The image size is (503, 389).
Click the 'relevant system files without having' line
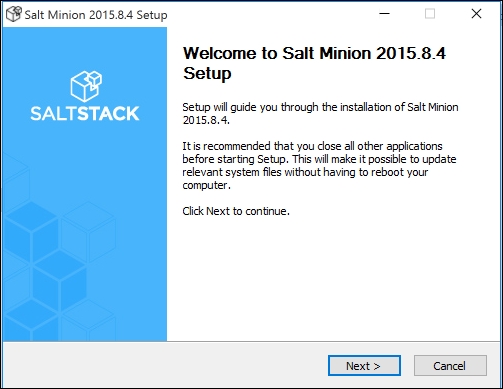click(305, 172)
